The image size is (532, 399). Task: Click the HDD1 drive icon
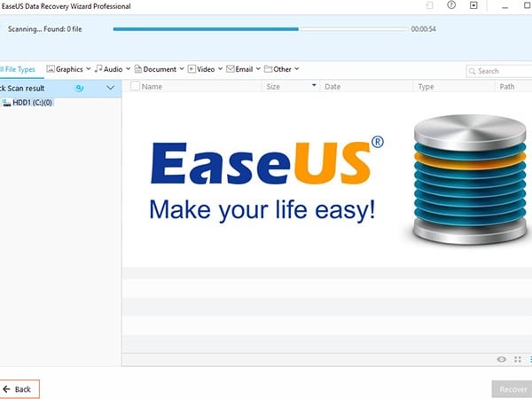(6, 103)
